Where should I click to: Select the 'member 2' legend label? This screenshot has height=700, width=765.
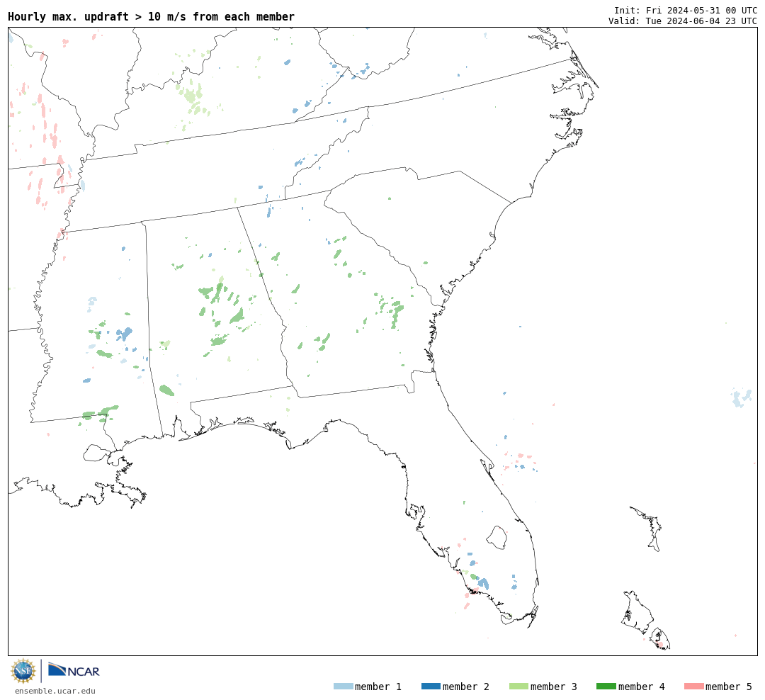(466, 687)
